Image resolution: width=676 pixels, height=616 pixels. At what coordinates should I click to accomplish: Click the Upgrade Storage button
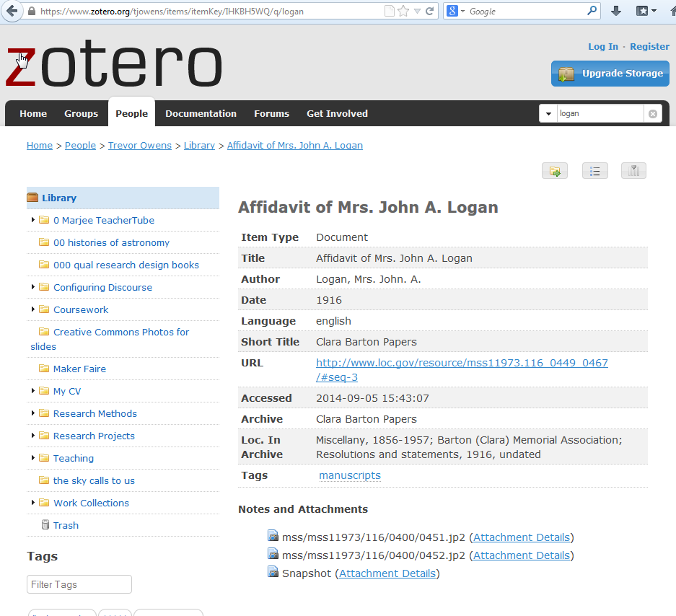coord(610,74)
